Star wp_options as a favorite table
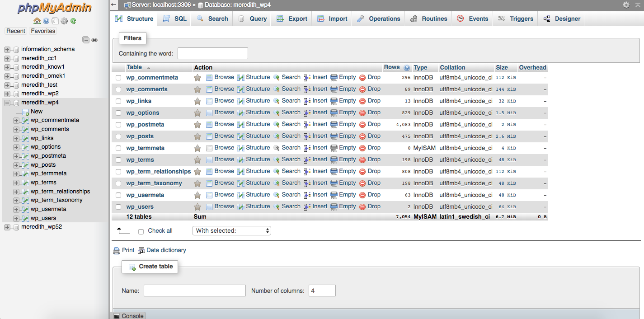 [x=197, y=113]
